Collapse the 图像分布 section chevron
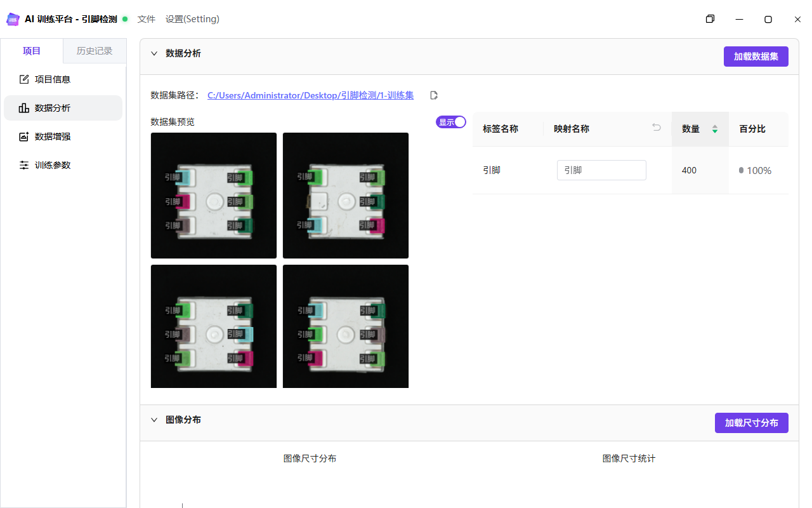This screenshot has height=508, width=812. [x=154, y=420]
